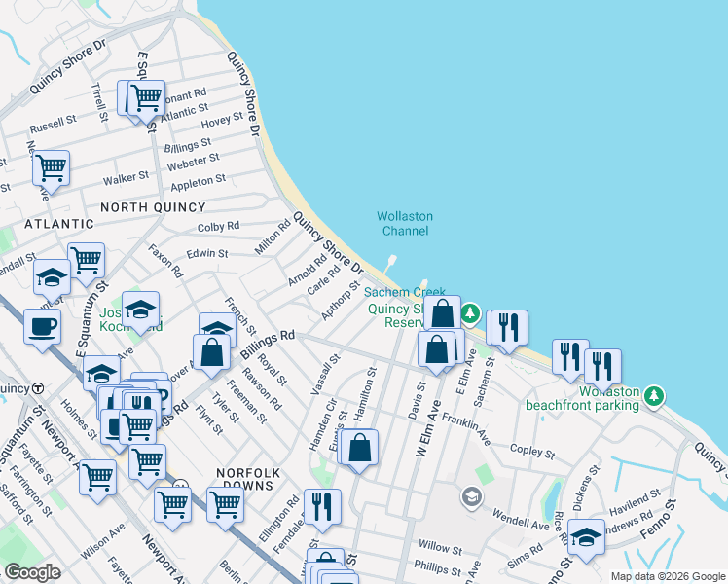The image size is (728, 584).
Task: Click the Havilend St street label
Action: [635, 502]
